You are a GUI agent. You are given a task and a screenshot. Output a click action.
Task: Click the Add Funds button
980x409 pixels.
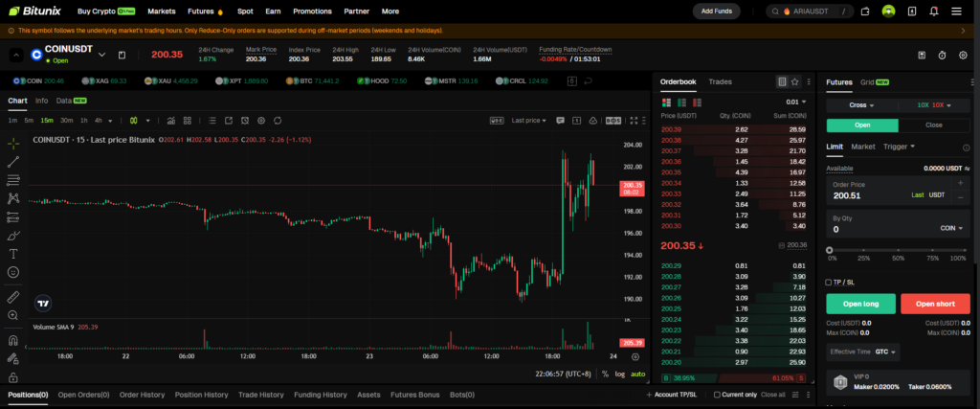[x=716, y=11]
